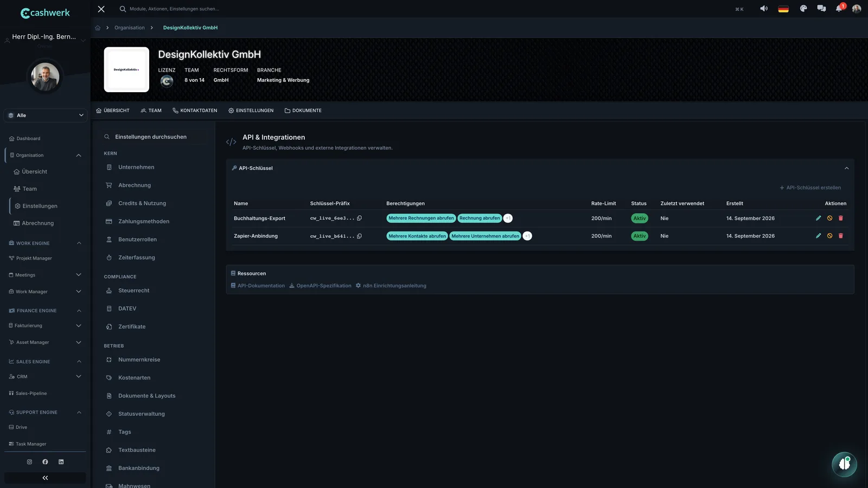Delete the Zapier-Anbindung API key
868x488 pixels.
(x=841, y=236)
